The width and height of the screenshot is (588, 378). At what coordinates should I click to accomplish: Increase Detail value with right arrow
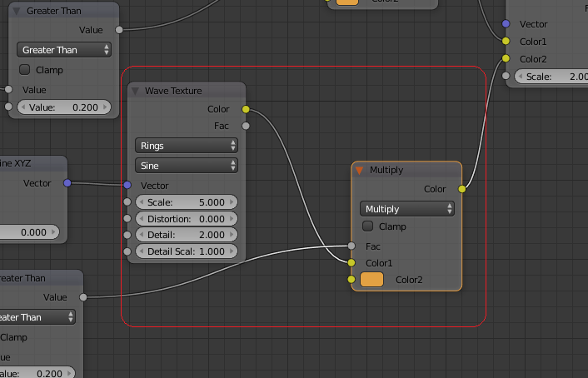pos(232,235)
